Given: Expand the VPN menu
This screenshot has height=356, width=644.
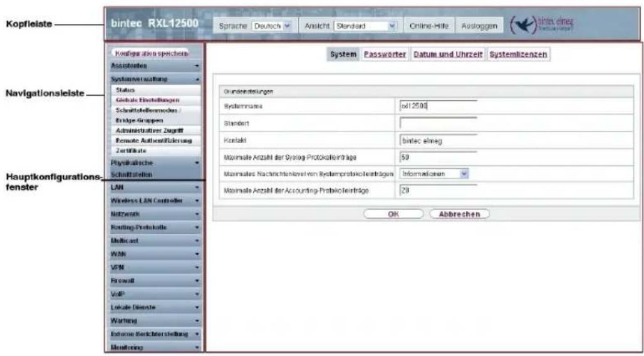Looking at the screenshot, I should tap(155, 267).
